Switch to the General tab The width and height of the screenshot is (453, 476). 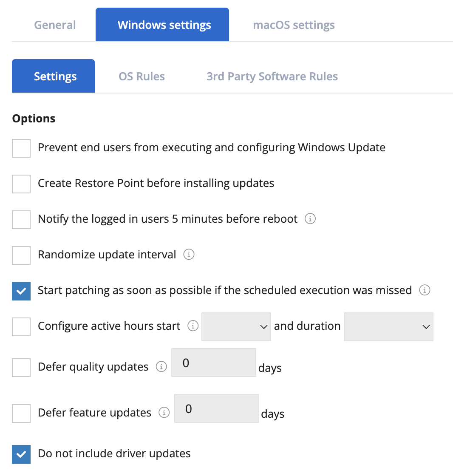coord(55,25)
